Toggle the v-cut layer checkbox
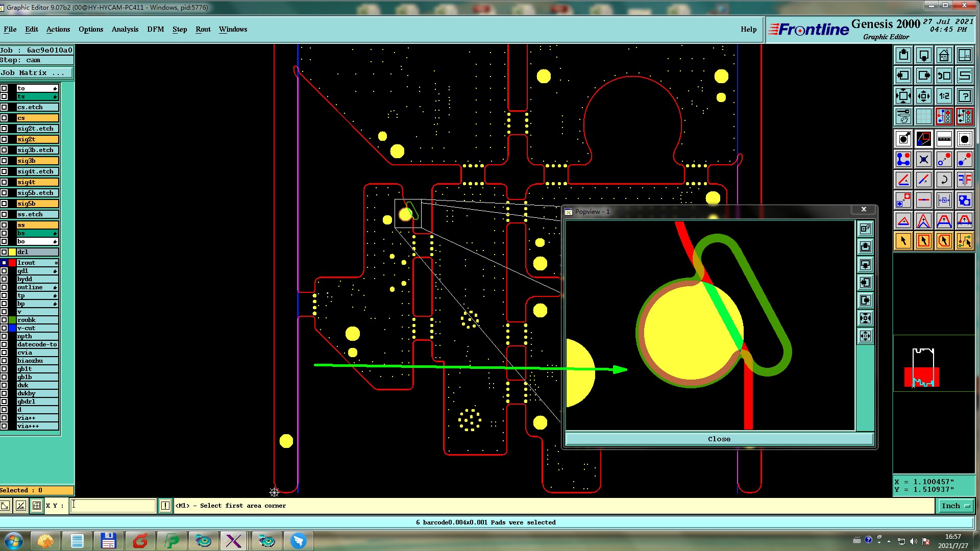980x551 pixels. [4, 328]
